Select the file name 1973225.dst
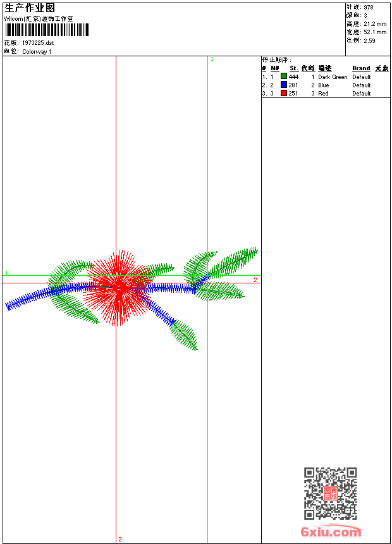The width and height of the screenshot is (392, 544). point(38,43)
